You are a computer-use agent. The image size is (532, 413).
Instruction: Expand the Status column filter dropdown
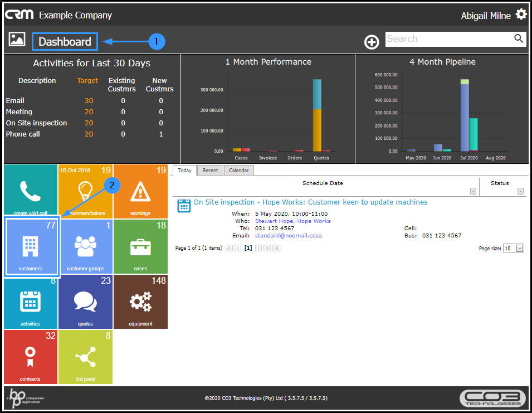click(x=520, y=191)
